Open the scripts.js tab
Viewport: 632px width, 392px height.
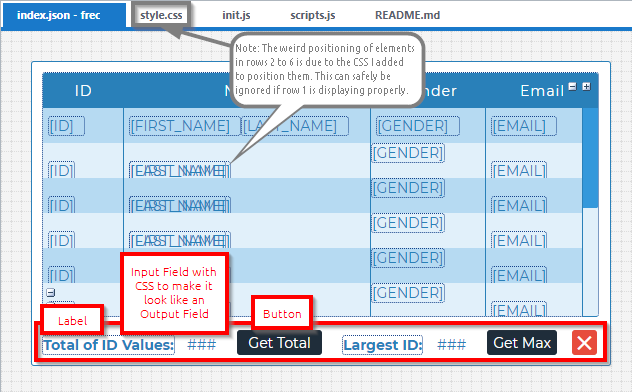[313, 15]
